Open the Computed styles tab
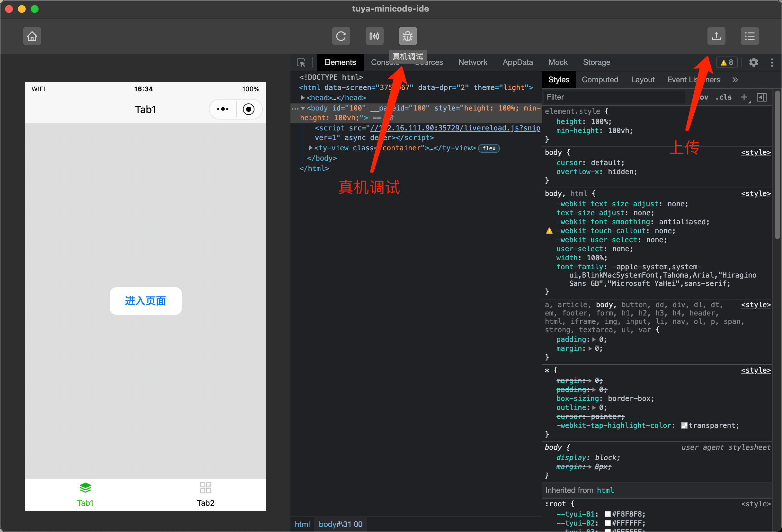 [600, 79]
